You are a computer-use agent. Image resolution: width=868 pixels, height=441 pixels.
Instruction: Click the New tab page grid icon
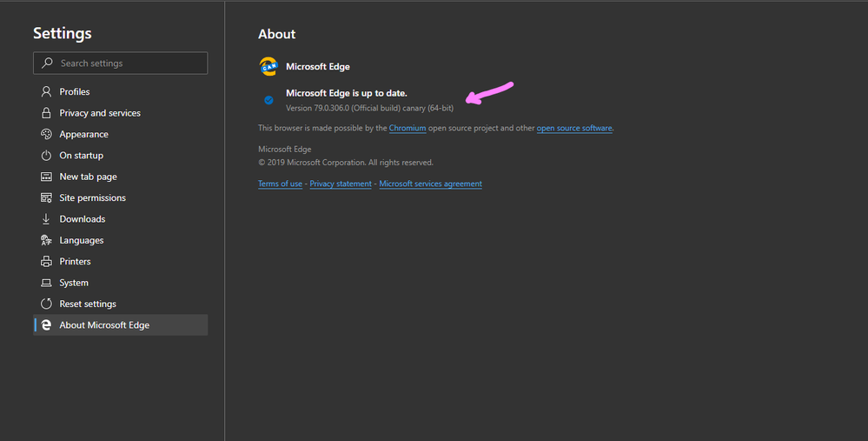coord(47,177)
